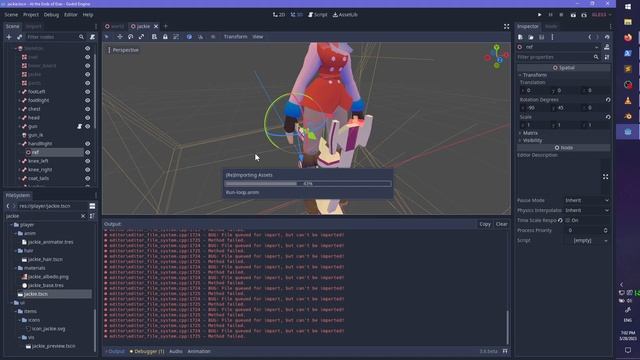This screenshot has height=360, width=640.
Task: Save resource icon in Inspector
Action: coord(542,37)
